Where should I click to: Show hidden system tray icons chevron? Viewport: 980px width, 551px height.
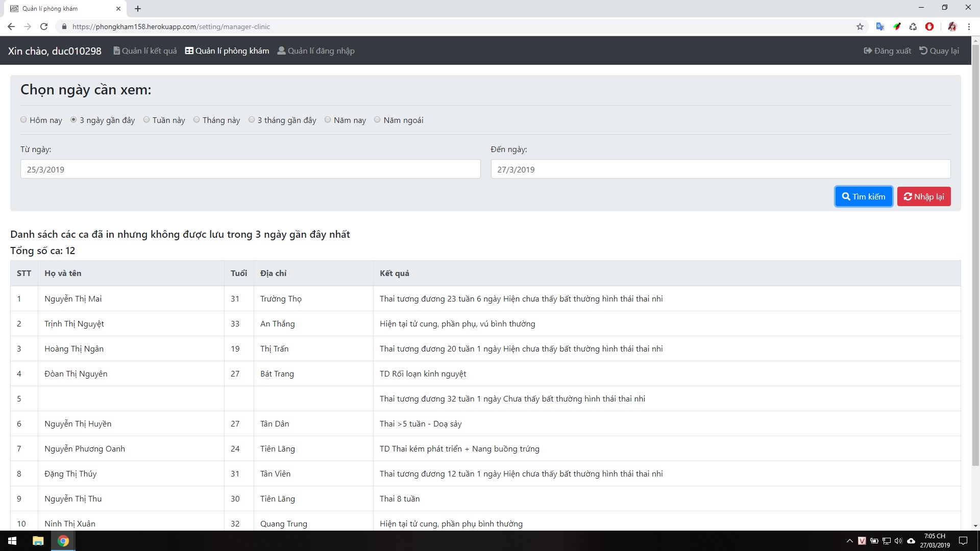click(849, 541)
